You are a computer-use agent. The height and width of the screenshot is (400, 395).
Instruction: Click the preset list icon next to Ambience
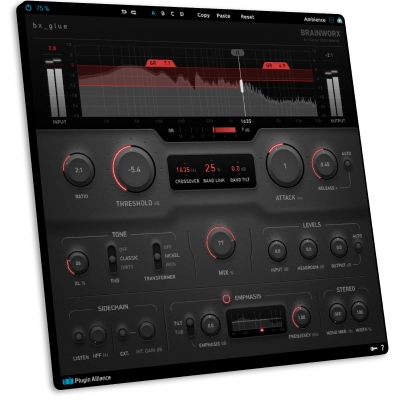[x=331, y=20]
